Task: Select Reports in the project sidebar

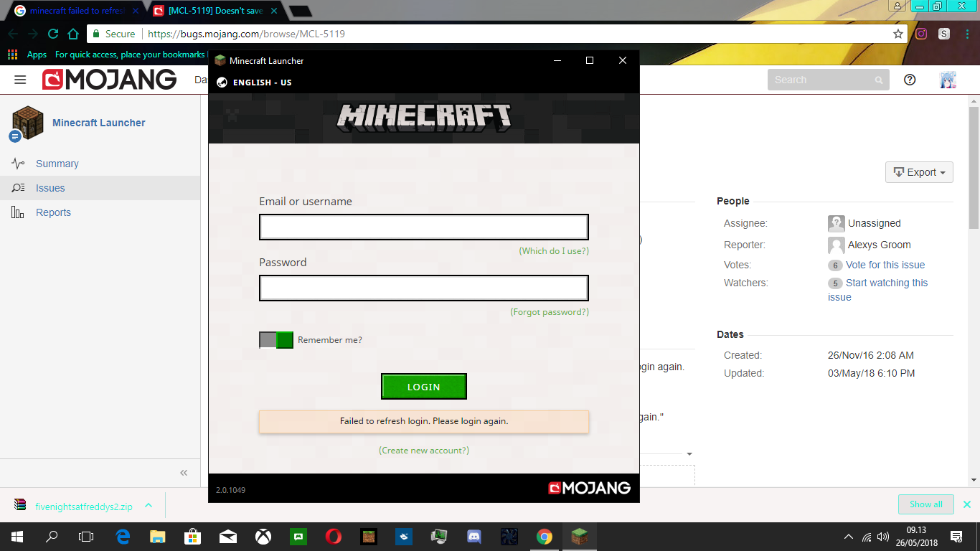Action: (53, 212)
